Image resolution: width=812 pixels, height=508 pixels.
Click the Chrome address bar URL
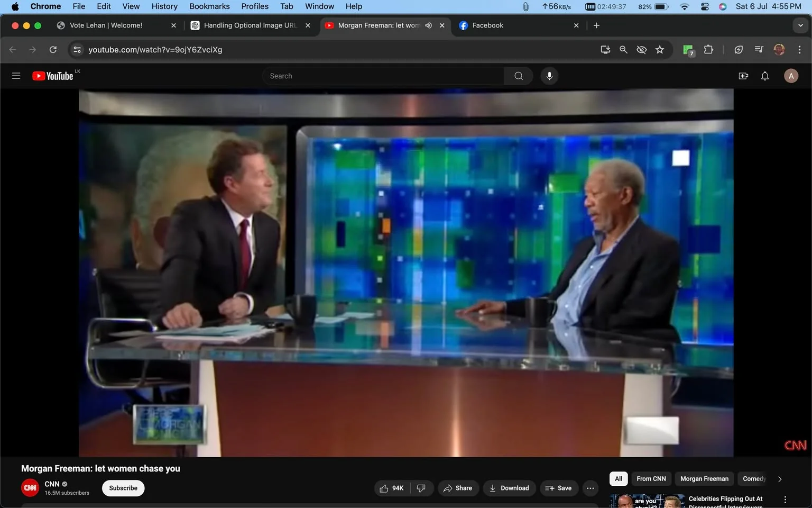pyautogui.click(x=155, y=49)
